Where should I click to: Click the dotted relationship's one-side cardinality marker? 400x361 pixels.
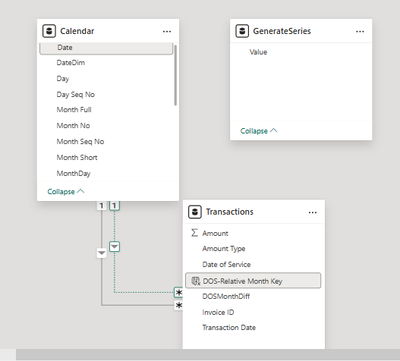(114, 206)
